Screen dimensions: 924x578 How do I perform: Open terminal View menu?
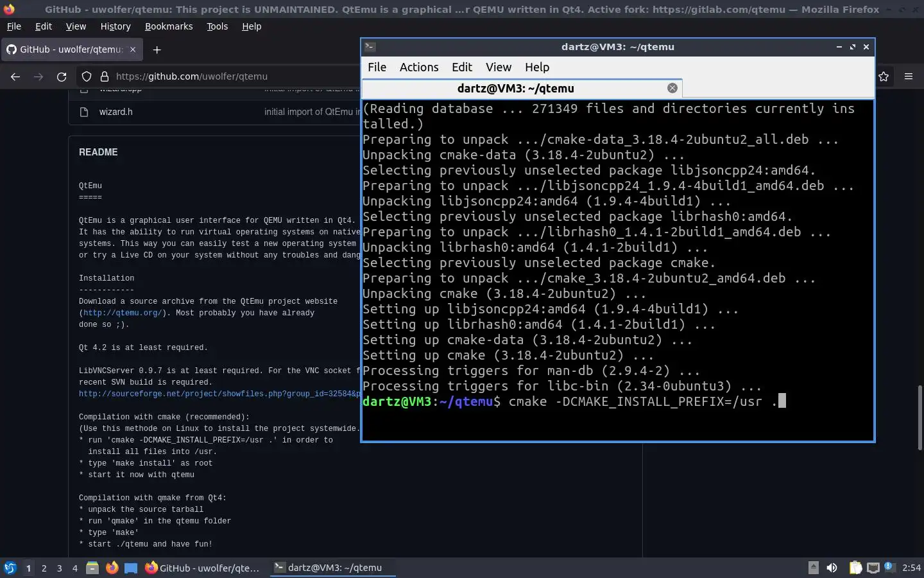(499, 67)
